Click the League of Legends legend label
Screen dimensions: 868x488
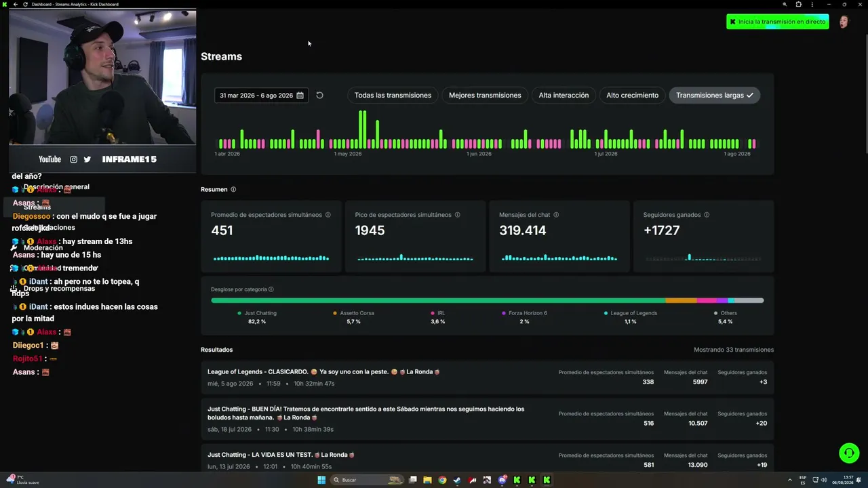pos(633,313)
